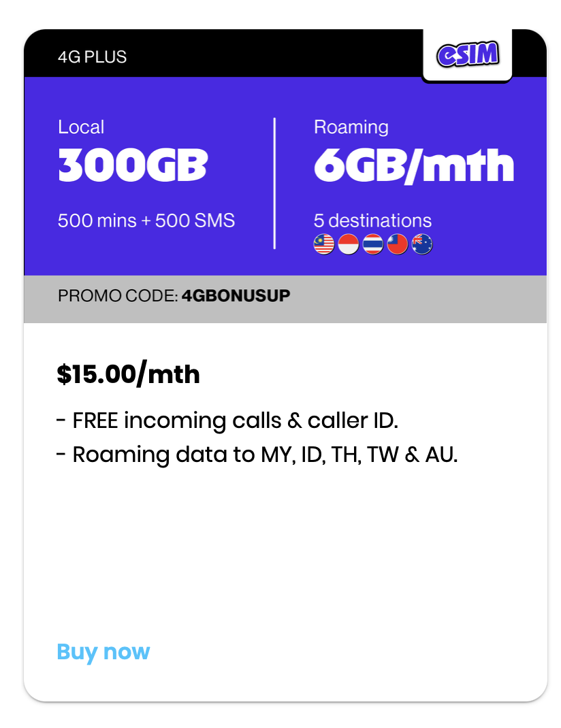Viewport: 561px width, 728px height.
Task: Click the PROMO CODE label
Action: pos(118,296)
